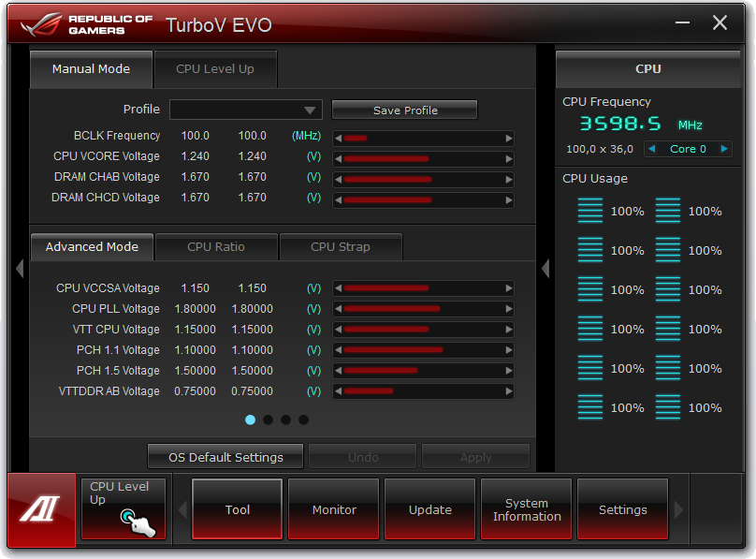Viewport: 756px width, 559px height.
Task: Click the Undo button
Action: (363, 457)
